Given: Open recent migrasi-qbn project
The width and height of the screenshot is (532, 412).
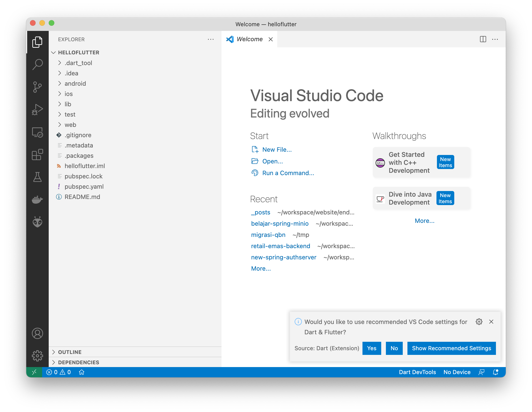Looking at the screenshot, I should tap(268, 235).
